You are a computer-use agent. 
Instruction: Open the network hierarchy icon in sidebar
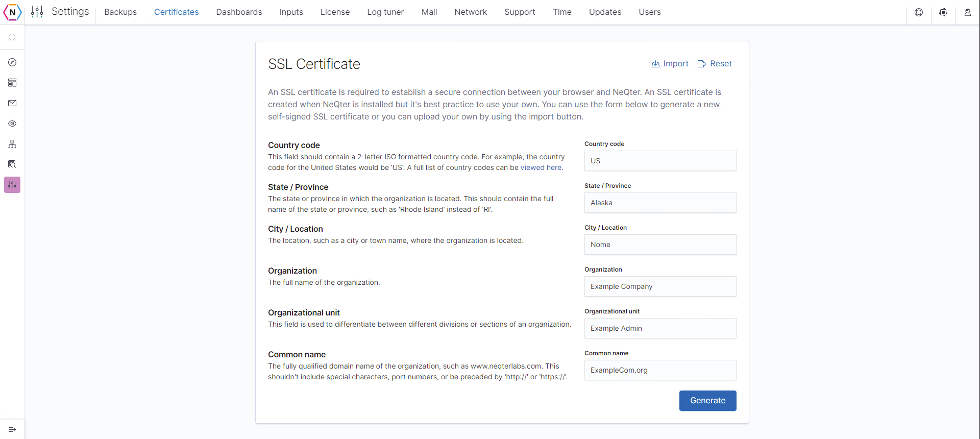[12, 144]
